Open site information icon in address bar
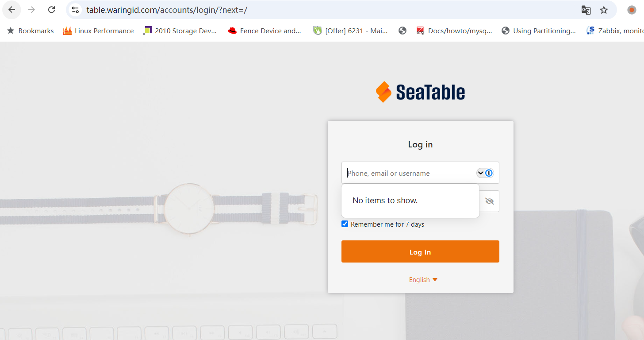The image size is (644, 340). tap(75, 10)
